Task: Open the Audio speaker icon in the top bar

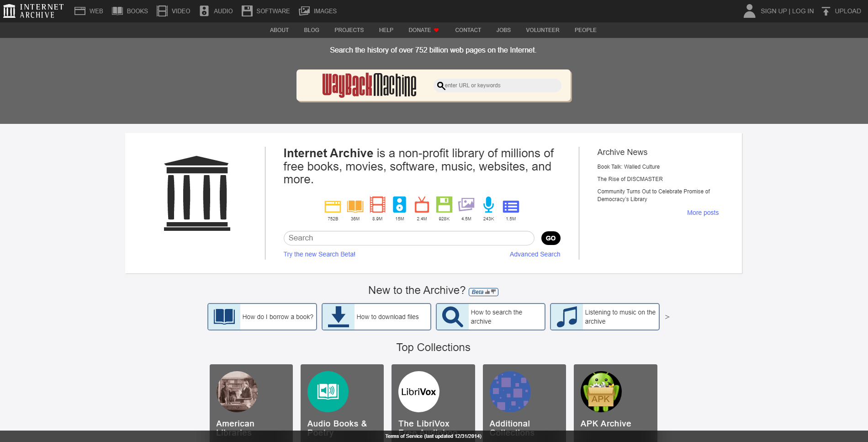Action: [204, 11]
